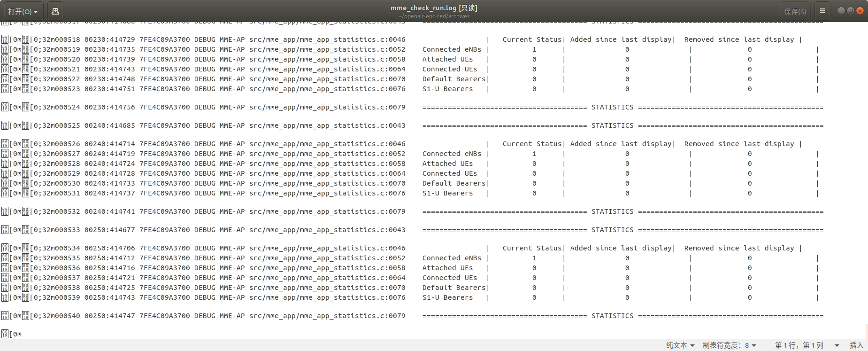
Task: Click 'Attached UEs' in log line 000520
Action: point(447,59)
